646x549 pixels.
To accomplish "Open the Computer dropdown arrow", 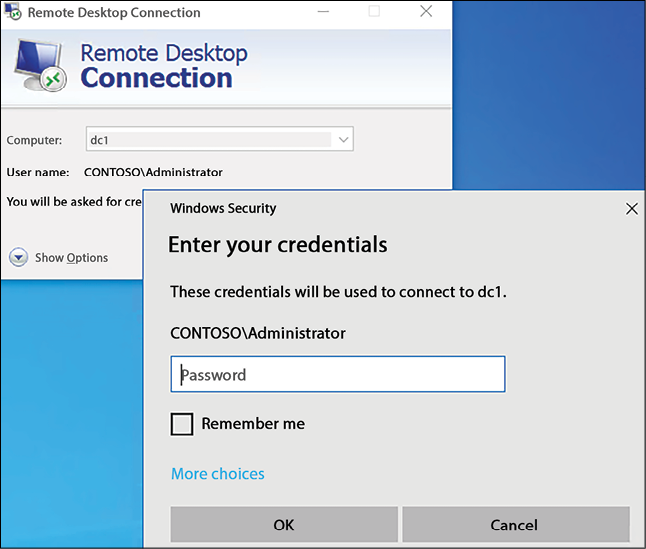I will (x=343, y=140).
